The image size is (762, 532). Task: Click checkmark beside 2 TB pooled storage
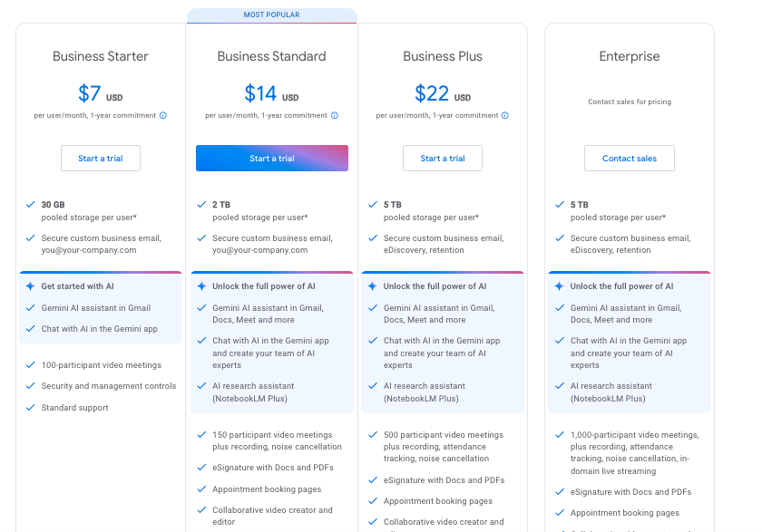[x=201, y=205]
